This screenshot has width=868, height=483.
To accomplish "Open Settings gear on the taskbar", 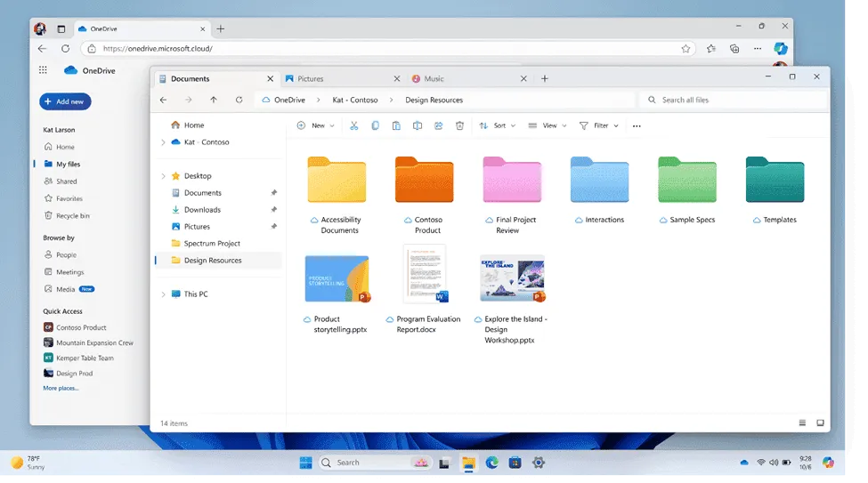I will [538, 463].
